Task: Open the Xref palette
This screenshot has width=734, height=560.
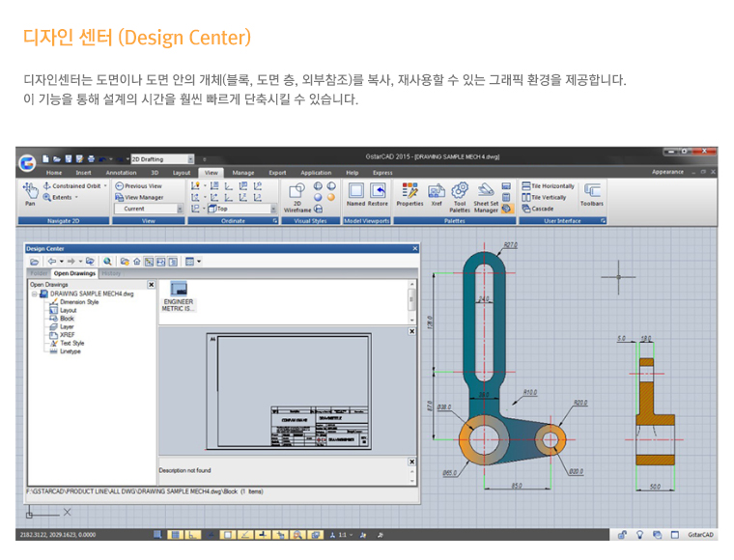Action: 437,193
